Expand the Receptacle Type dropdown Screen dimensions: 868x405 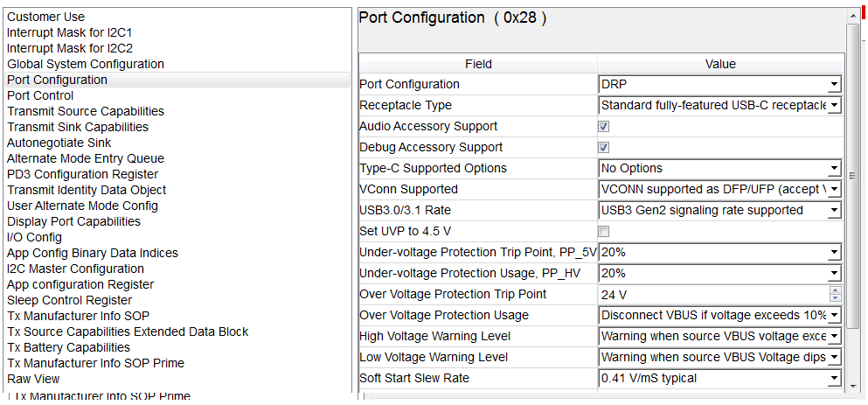[x=720, y=105]
